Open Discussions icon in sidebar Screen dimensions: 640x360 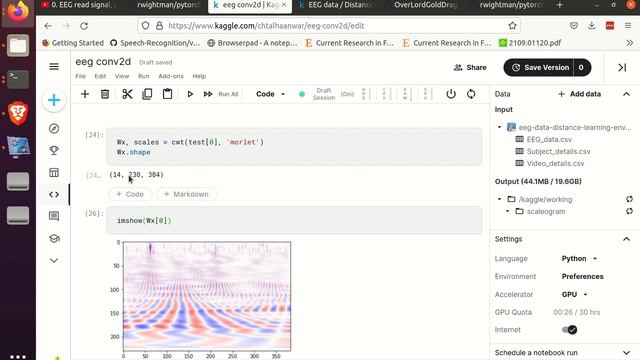[x=54, y=216]
